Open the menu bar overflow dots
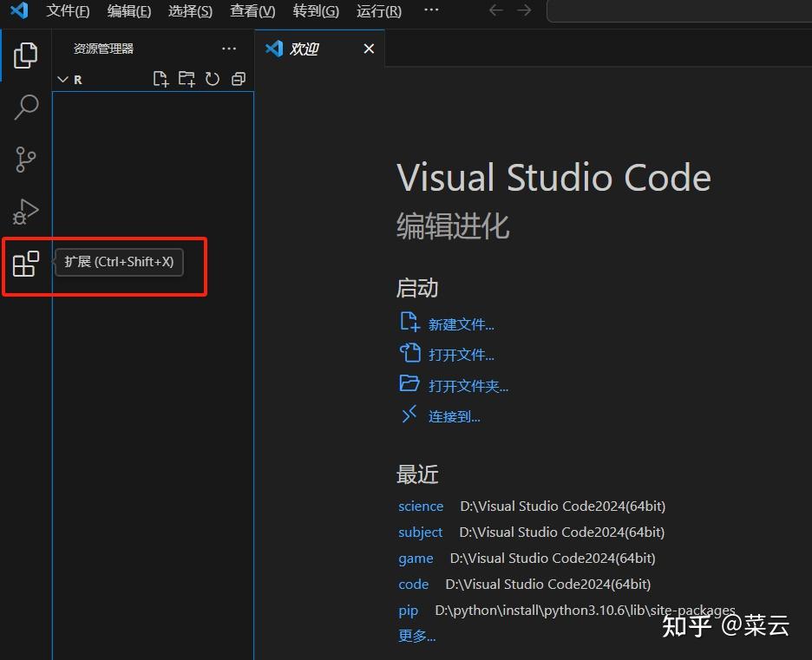Viewport: 812px width, 660px height. click(431, 10)
